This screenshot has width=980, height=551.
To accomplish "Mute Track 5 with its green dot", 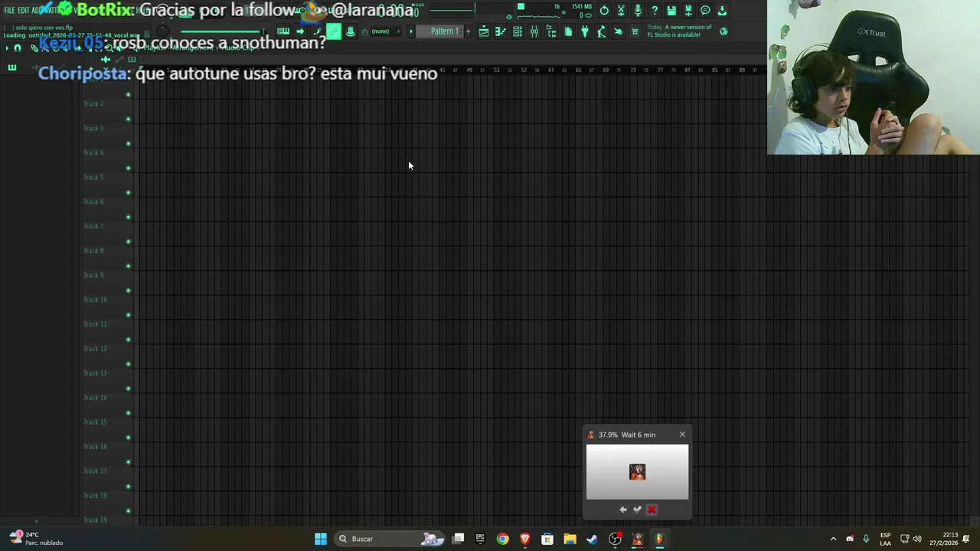I will [x=128, y=193].
